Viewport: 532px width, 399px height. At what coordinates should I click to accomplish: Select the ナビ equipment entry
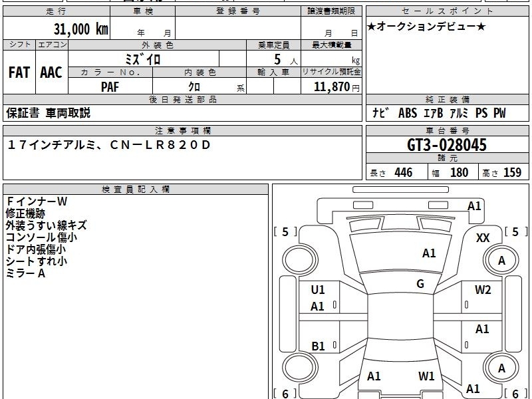(380, 112)
